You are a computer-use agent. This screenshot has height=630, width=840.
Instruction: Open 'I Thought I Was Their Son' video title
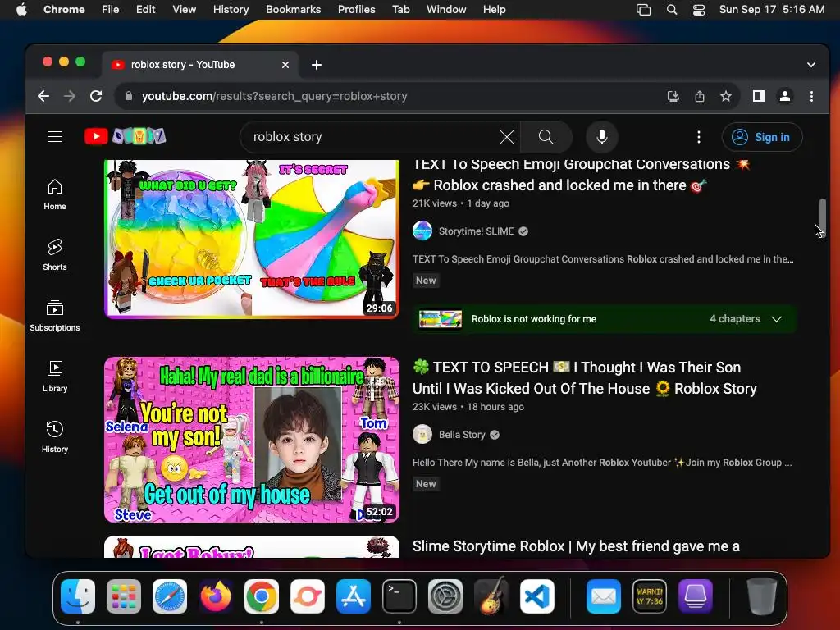[x=584, y=378]
